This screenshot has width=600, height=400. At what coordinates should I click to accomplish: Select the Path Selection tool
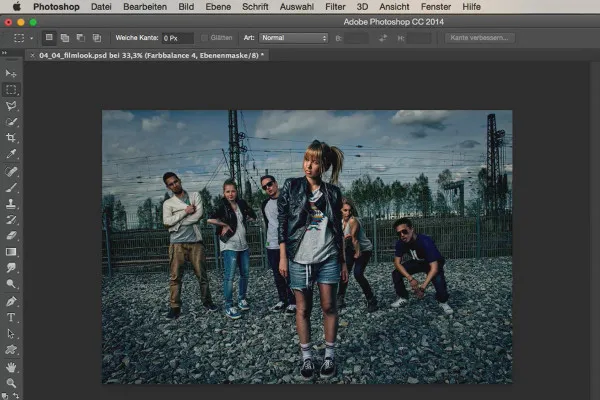[11, 333]
